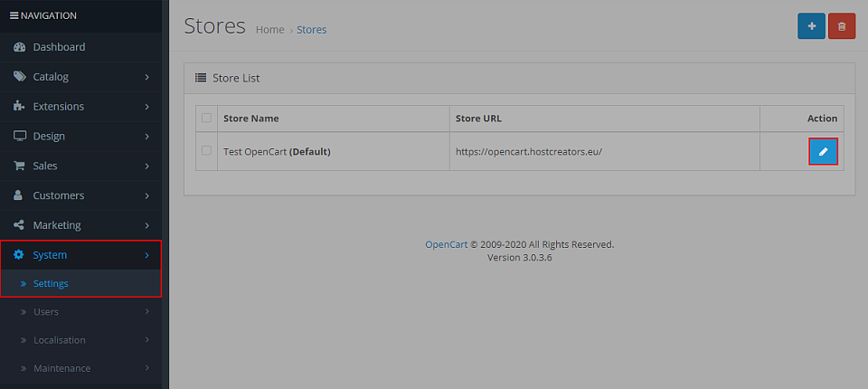Click the Marketing share icon
Viewport: 868px width, 389px height.
[19, 225]
